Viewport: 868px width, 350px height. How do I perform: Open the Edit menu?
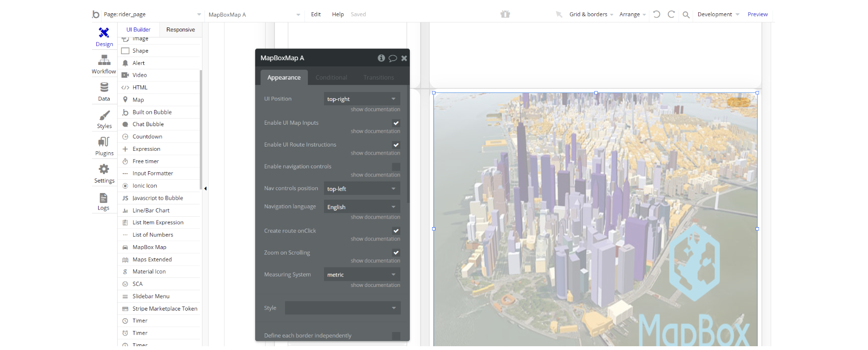[315, 14]
